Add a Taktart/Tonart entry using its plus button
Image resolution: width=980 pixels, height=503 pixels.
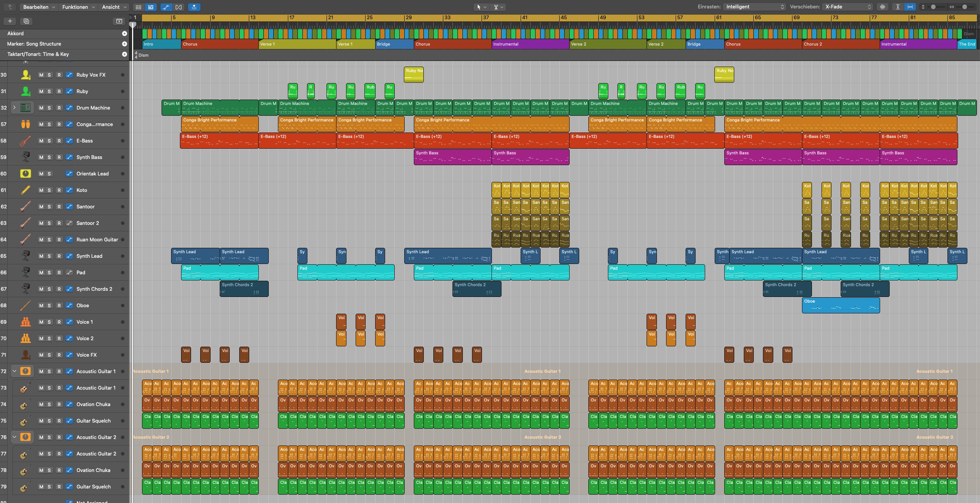click(x=124, y=54)
